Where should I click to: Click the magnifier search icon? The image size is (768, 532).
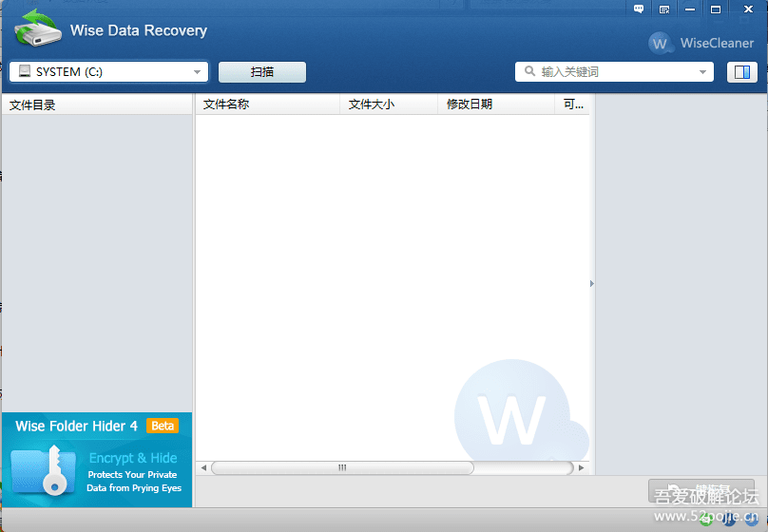[x=529, y=71]
